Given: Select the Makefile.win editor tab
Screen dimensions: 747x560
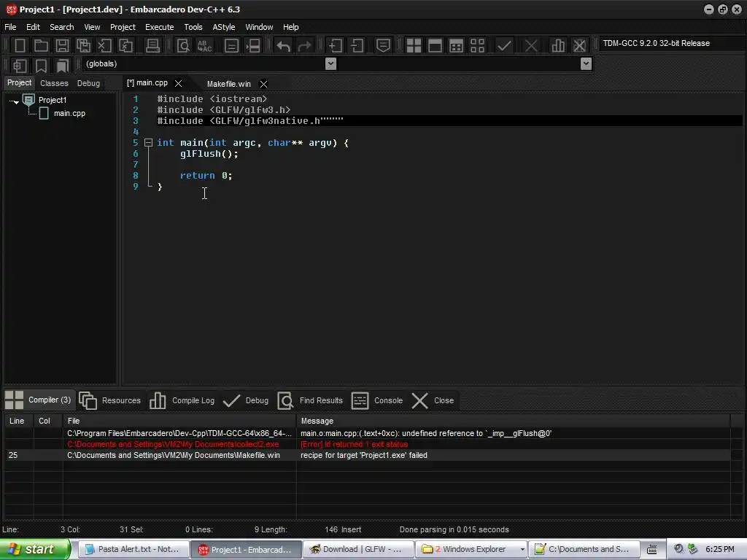Looking at the screenshot, I should tap(228, 84).
